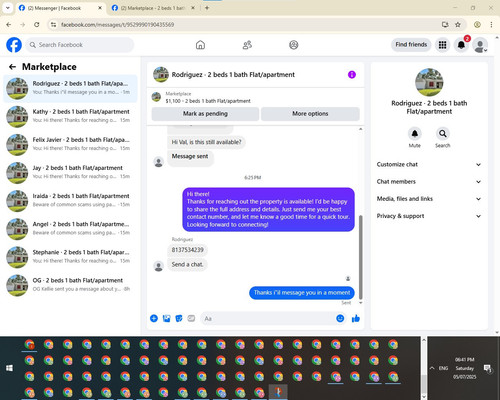
Task: Click the phone number message 8137534239
Action: pyautogui.click(x=187, y=250)
